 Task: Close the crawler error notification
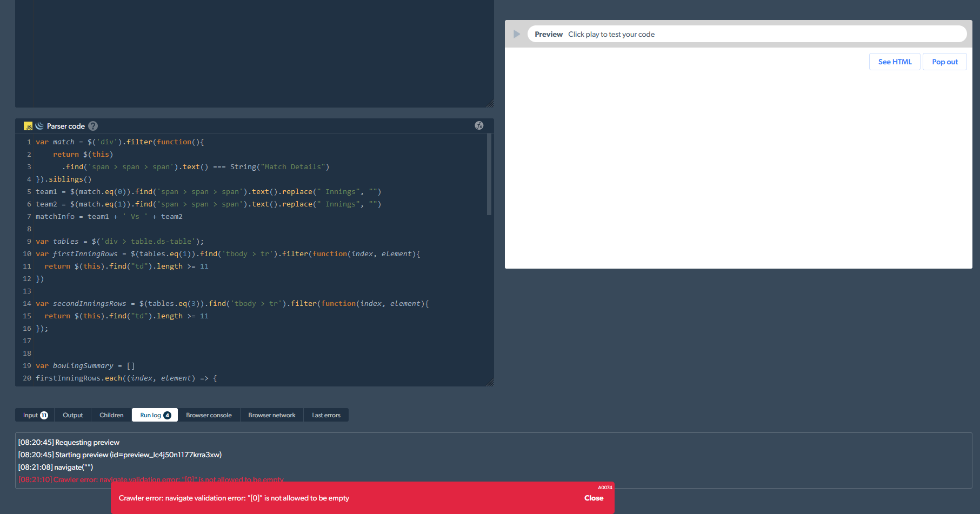click(594, 498)
